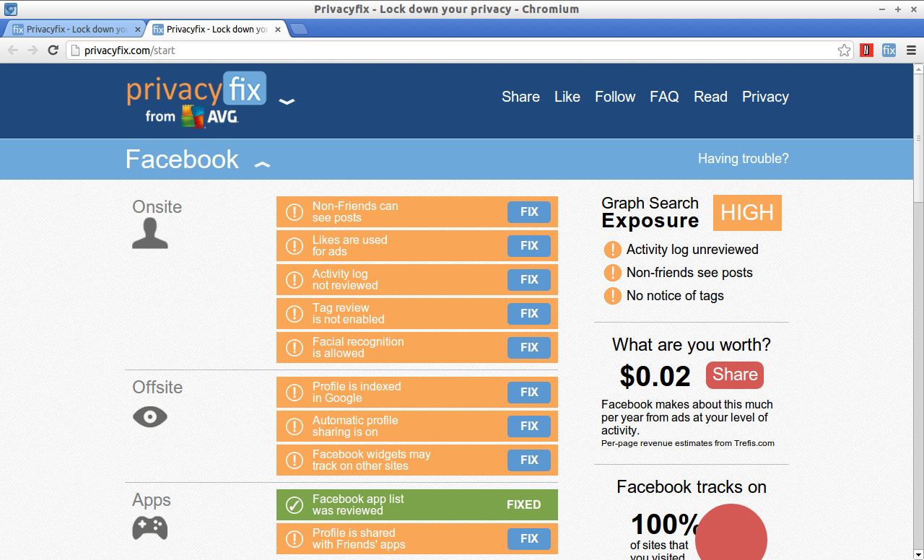Click the Privacyfix AVG logo
Viewport: 924px width, 560px height.
[197, 100]
